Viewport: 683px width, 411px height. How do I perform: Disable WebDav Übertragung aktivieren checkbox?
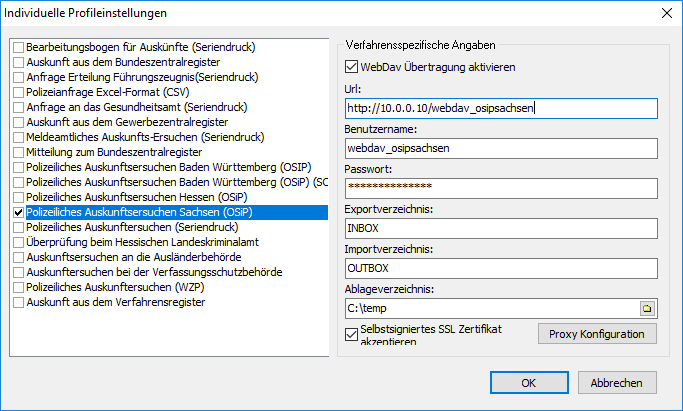(350, 67)
